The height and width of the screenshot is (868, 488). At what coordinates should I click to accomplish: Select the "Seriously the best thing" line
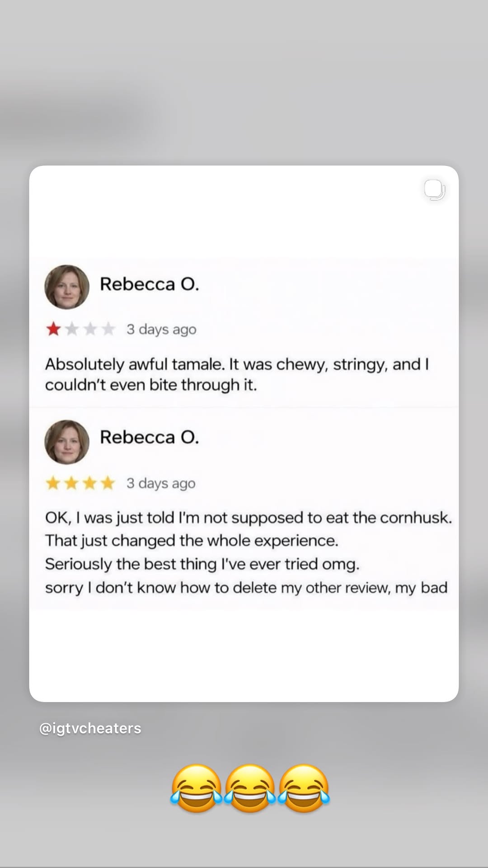[x=202, y=564]
